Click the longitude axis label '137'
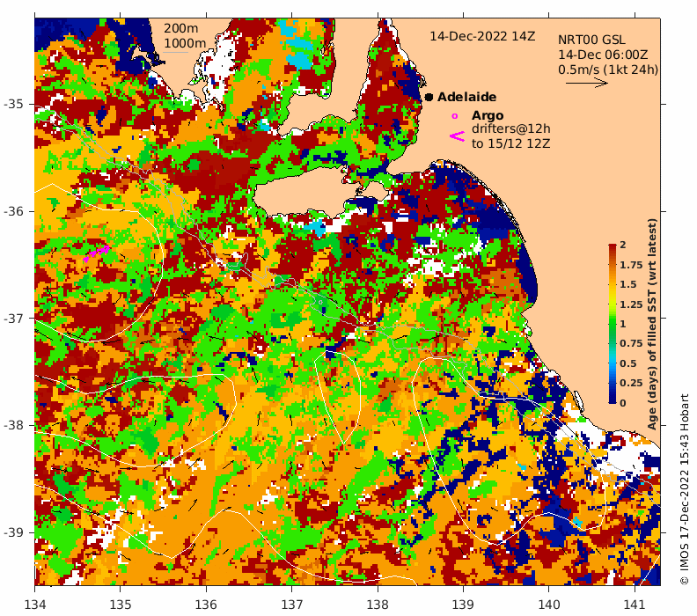 pos(292,605)
